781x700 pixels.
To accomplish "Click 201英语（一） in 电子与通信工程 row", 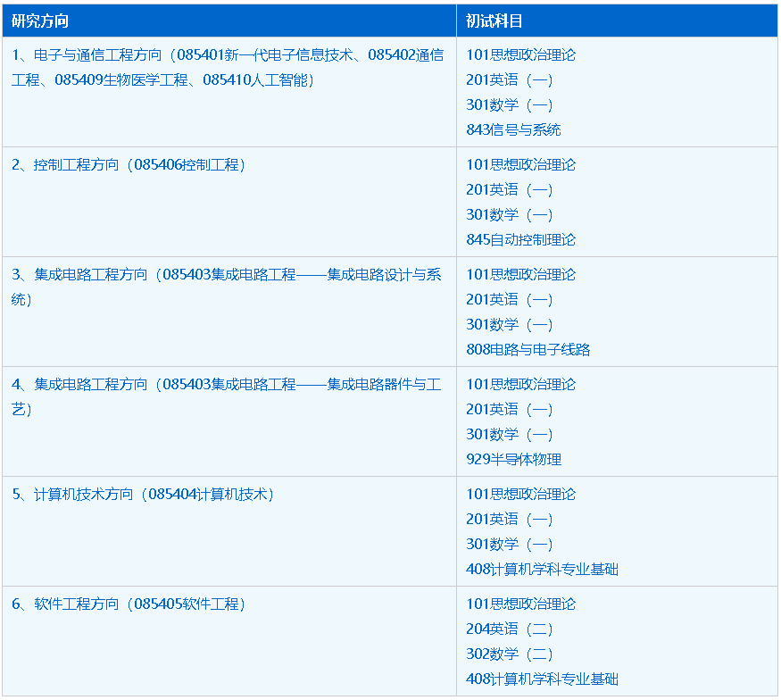I will pyautogui.click(x=509, y=79).
